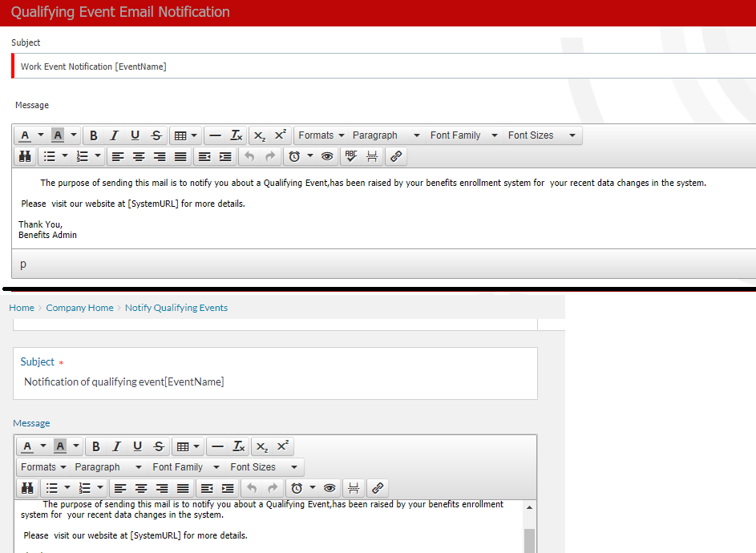Insert a link using the lower editor toolbar
This screenshot has width=756, height=553.
(377, 488)
